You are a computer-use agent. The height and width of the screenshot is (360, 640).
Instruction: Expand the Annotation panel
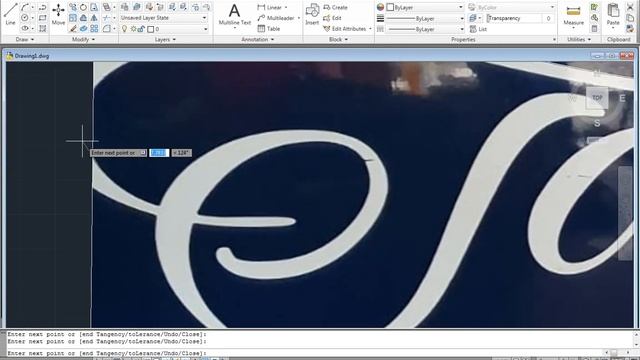pos(258,40)
